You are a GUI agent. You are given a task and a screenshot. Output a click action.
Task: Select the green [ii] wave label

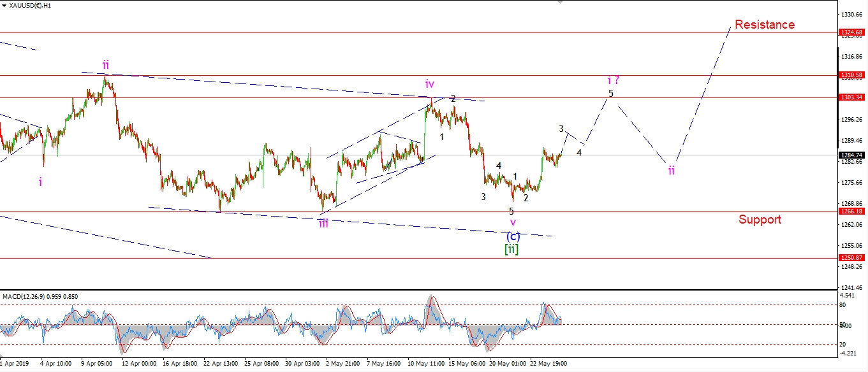pyautogui.click(x=511, y=249)
